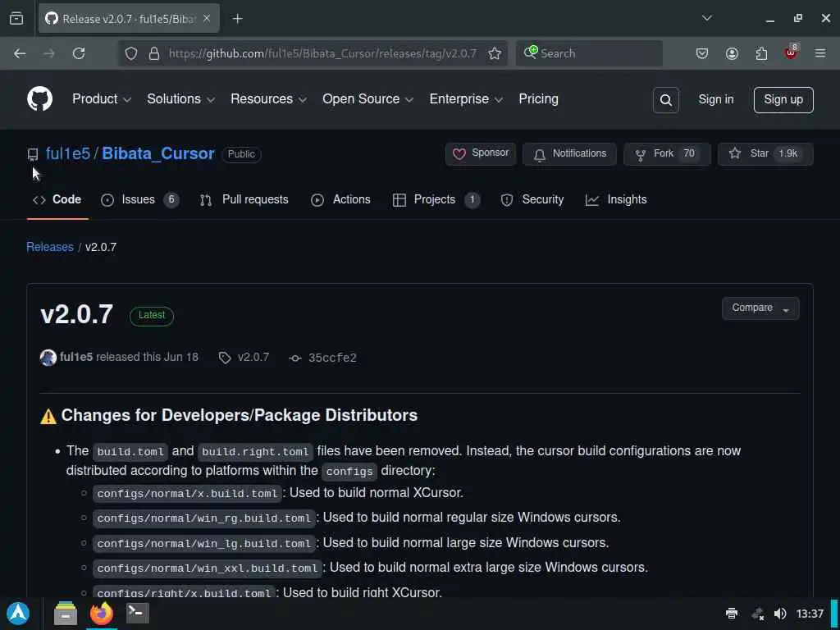Screen dimensions: 840x630
Task: Open the Firefox account icon
Action: [x=732, y=53]
